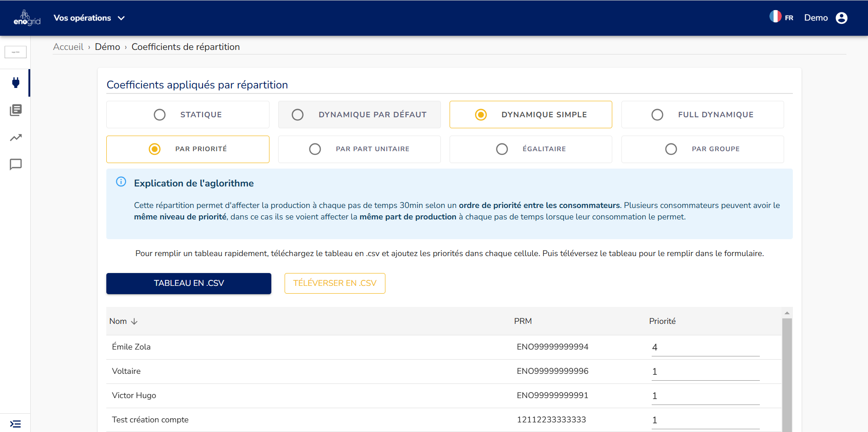Screen dimensions: 868x432
Task: Choose the Égalitaire distribution option
Action: [x=502, y=149]
